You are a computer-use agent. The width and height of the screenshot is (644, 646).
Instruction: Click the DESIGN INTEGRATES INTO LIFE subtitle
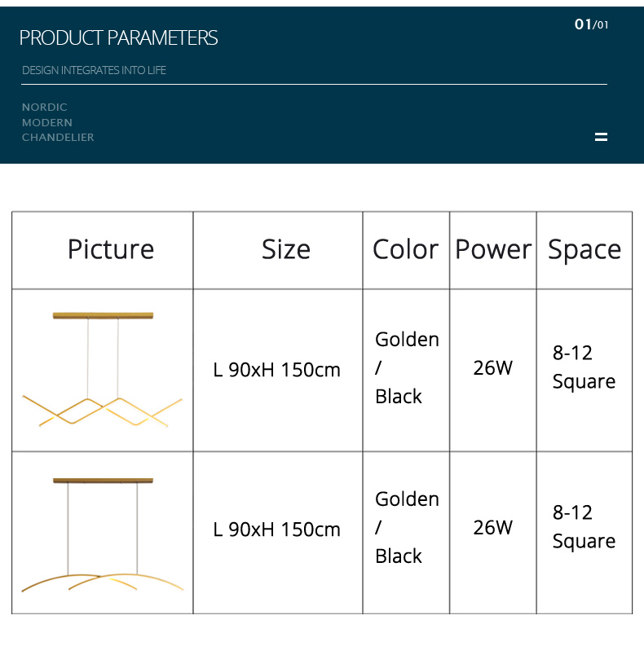(x=94, y=70)
